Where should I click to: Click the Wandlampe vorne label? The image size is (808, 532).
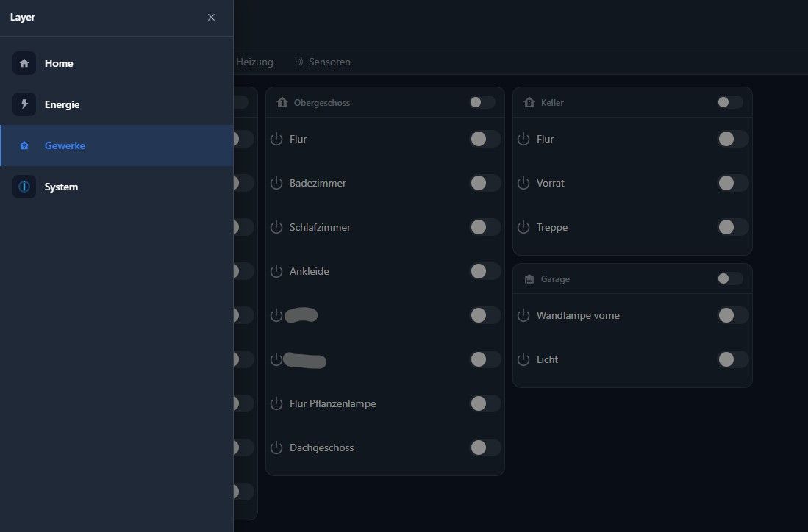coord(578,316)
